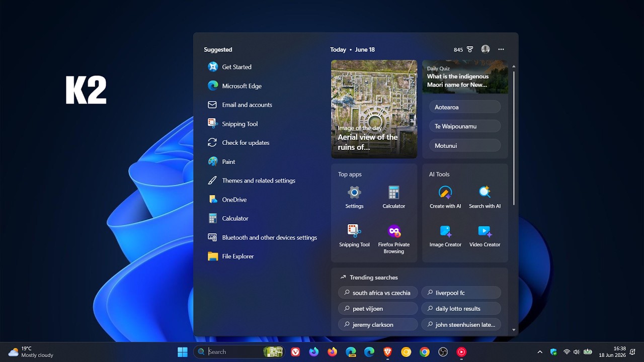Search trending topic john steenhuisen
This screenshot has width=644, height=362.
tap(461, 325)
